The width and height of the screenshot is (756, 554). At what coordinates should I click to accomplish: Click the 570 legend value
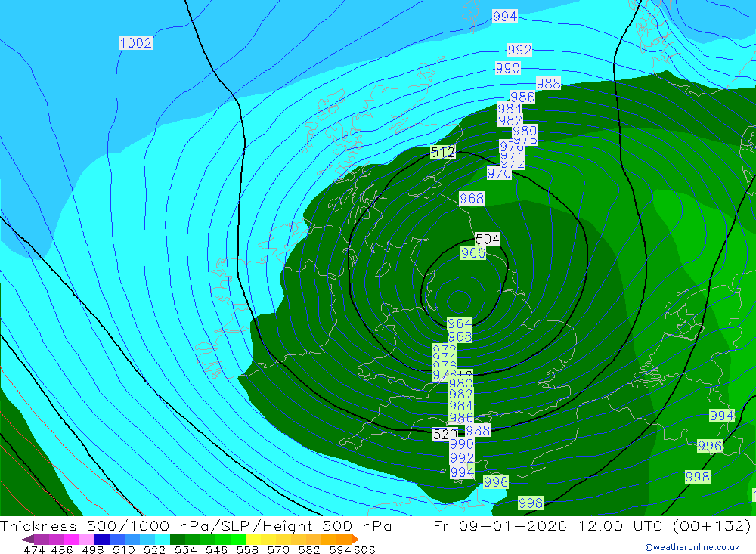[278, 550]
